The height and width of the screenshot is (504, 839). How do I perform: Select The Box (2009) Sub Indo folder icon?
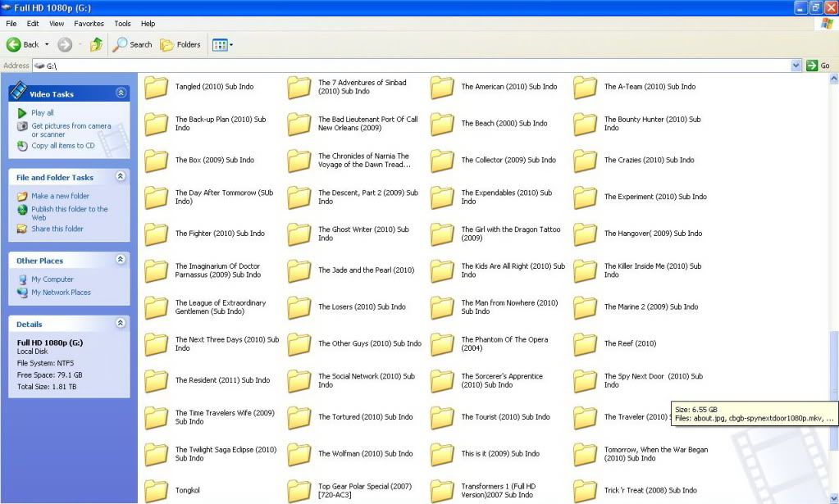coord(157,161)
